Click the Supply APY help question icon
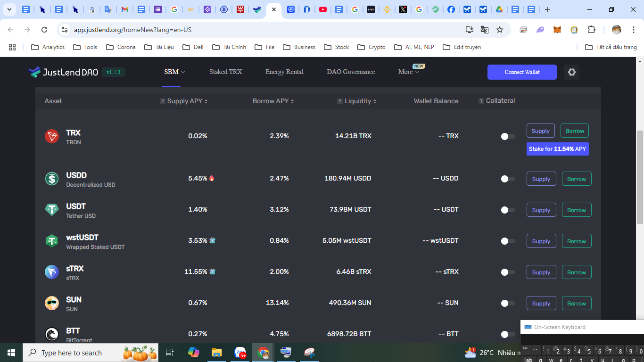Screen dimensions: 644x362 tap(163, 101)
